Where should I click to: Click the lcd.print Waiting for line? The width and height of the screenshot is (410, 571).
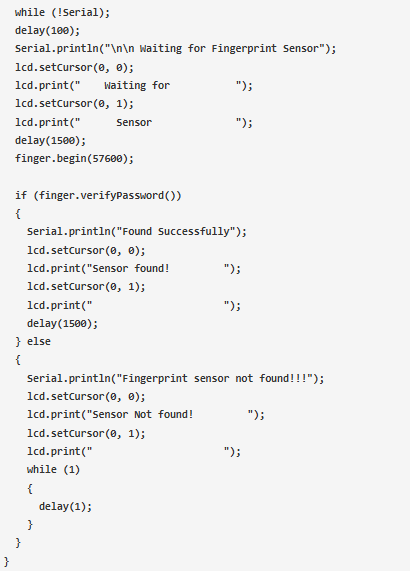coord(134,86)
